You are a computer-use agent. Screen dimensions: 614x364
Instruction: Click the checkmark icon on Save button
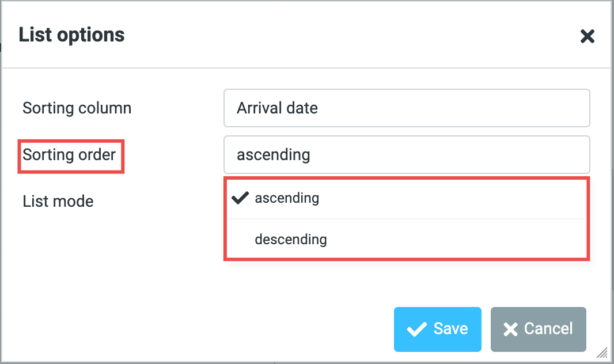416,329
